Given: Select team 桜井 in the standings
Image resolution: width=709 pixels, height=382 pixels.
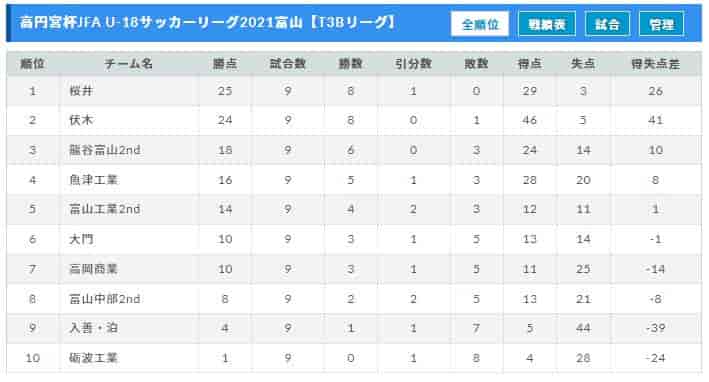Looking at the screenshot, I should point(81,91).
